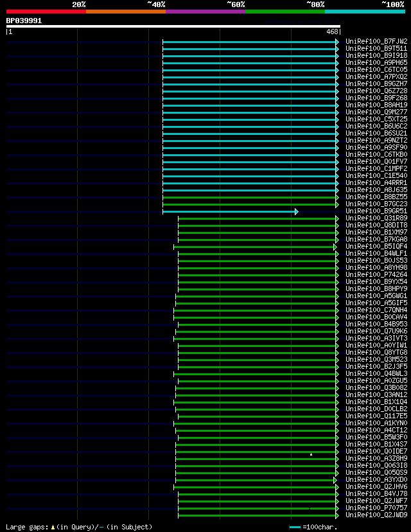Image resolution: width=411 pixels, height=532 pixels.
Task: Open hit UniRef100_B7FJW2
Action: [x=376, y=41]
